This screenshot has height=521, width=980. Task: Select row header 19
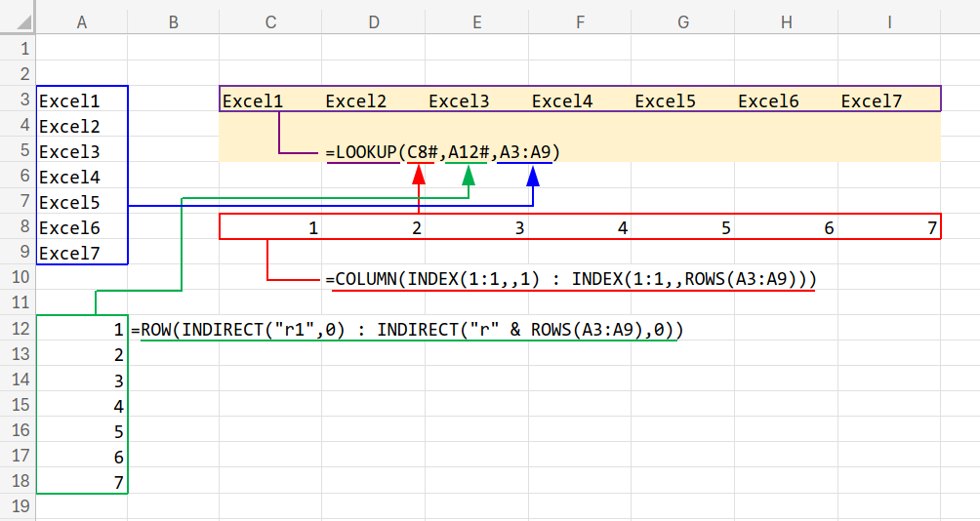pos(18,507)
